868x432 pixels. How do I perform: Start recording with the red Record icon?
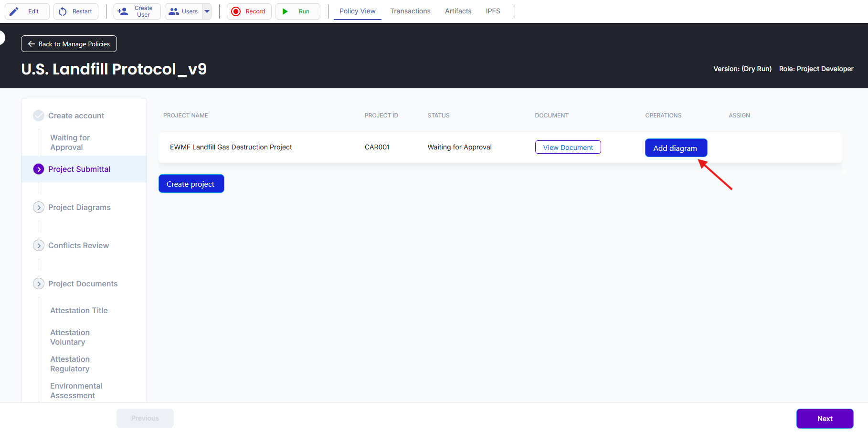click(x=236, y=11)
